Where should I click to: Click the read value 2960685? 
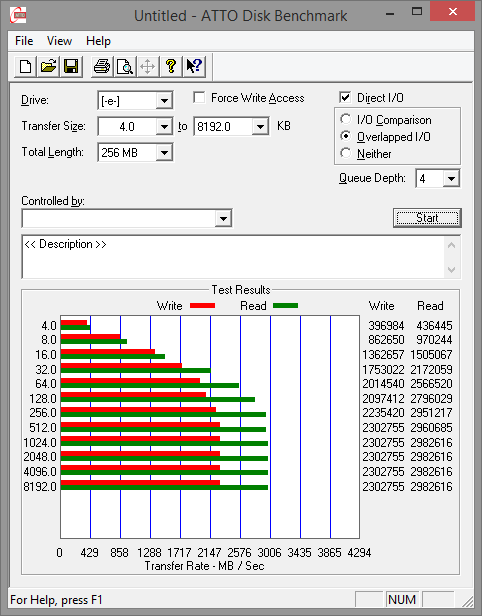431,428
